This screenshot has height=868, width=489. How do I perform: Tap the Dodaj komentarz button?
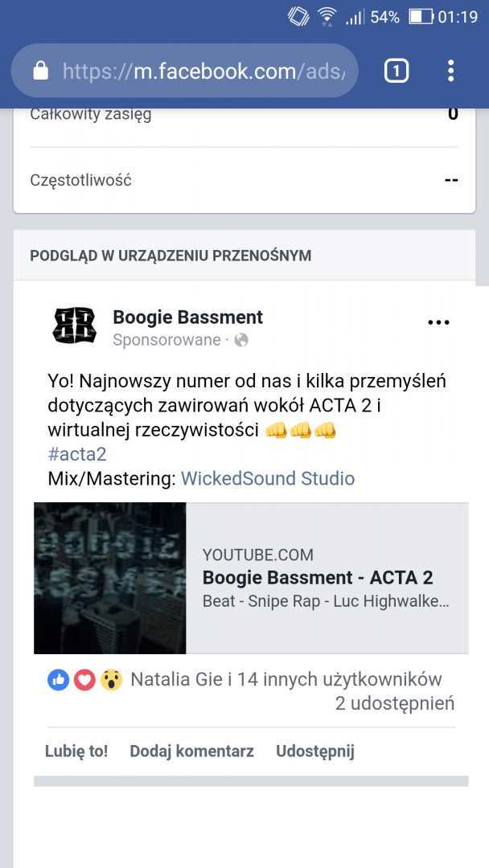191,751
